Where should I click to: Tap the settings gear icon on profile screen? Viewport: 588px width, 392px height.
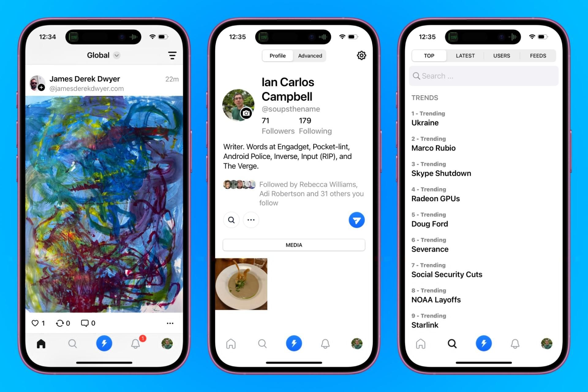point(361,55)
